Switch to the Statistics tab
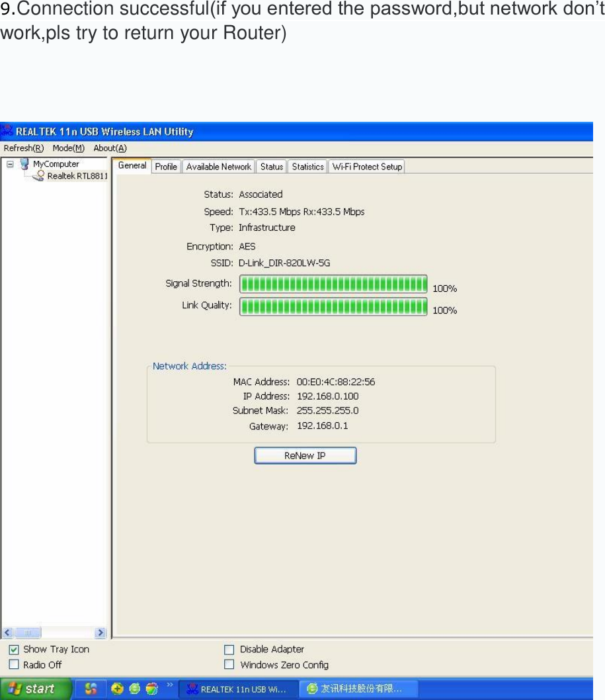This screenshot has height=700, width=605. coord(307,167)
